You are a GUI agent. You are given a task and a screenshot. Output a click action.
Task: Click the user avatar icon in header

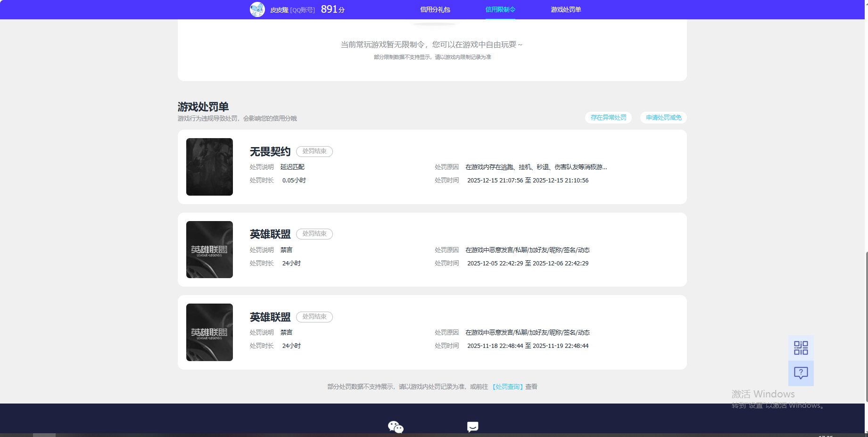coord(257,9)
